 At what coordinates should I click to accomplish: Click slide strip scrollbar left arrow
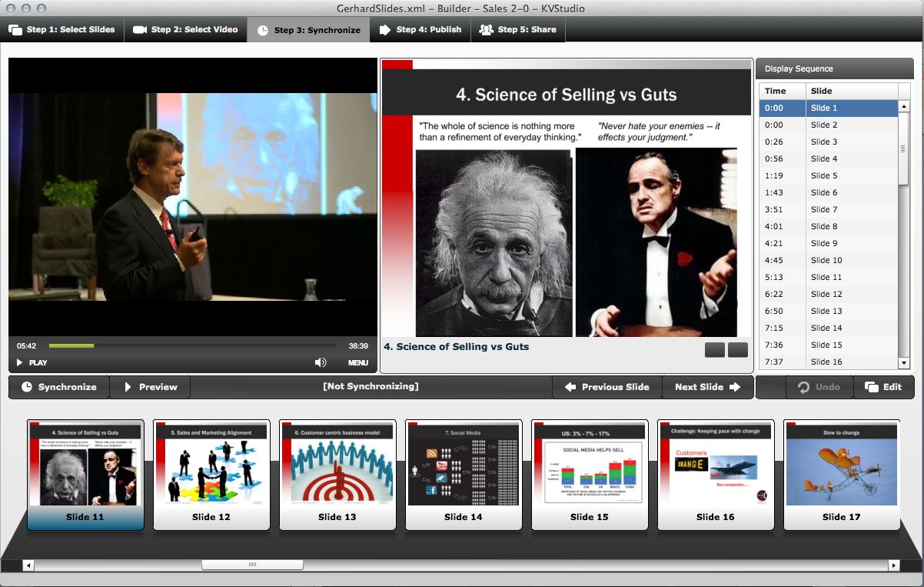pyautogui.click(x=29, y=565)
